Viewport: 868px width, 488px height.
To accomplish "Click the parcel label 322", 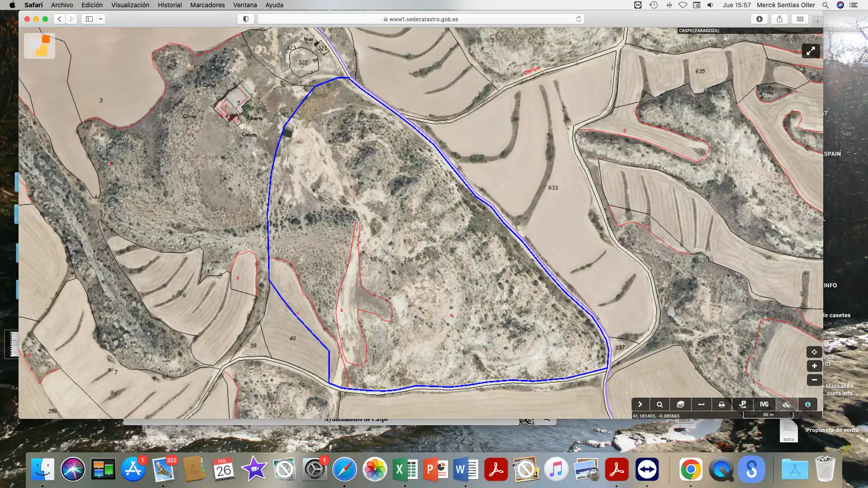I will pyautogui.click(x=303, y=62).
